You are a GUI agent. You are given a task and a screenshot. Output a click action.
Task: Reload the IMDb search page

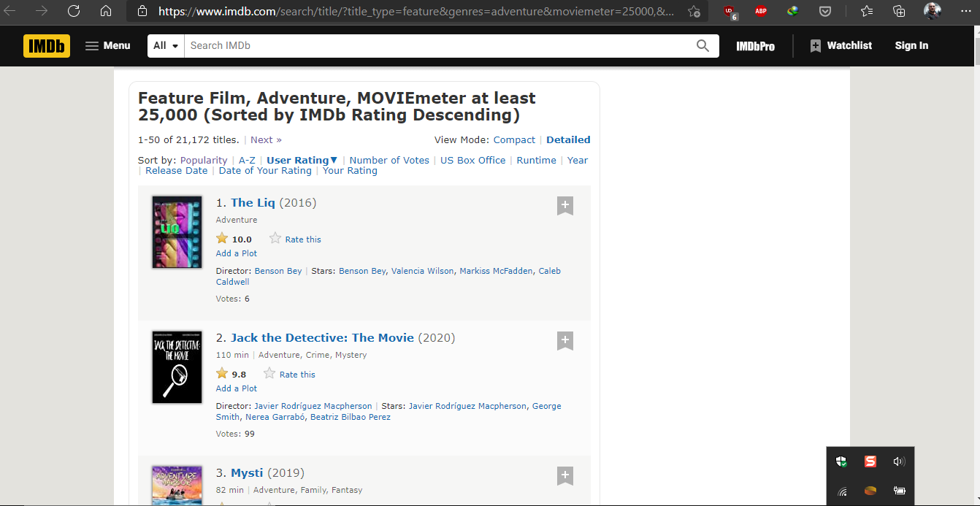72,11
